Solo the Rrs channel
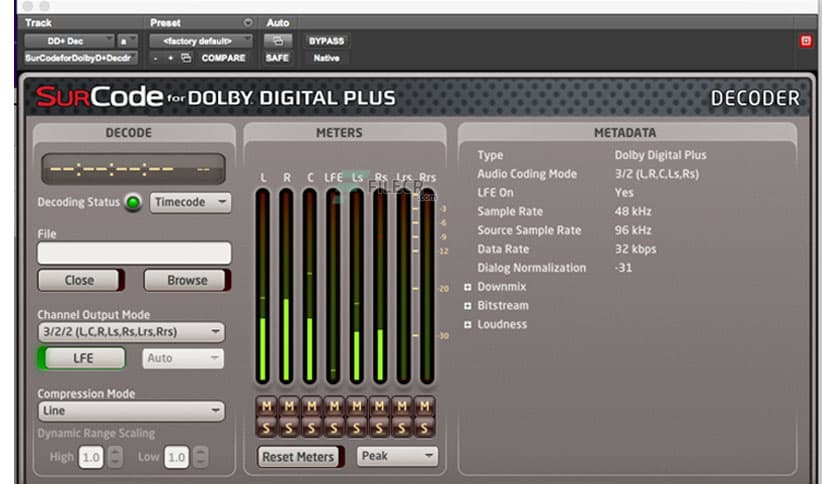 click(424, 427)
